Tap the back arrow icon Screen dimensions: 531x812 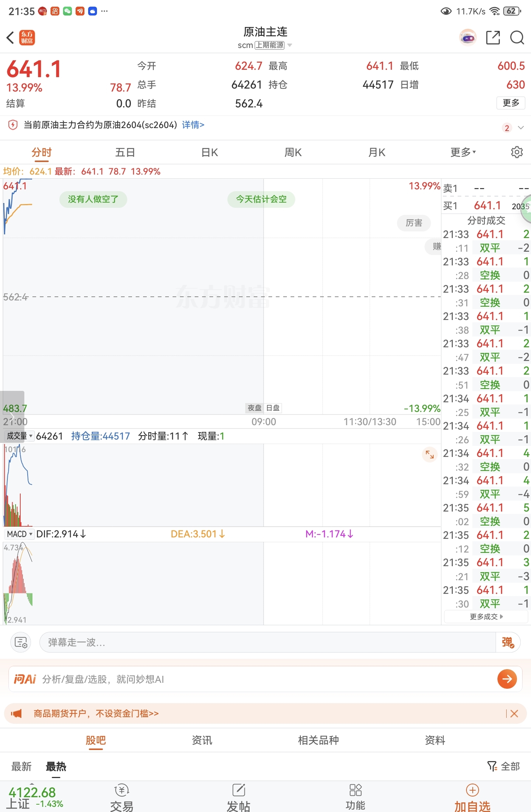tap(10, 38)
